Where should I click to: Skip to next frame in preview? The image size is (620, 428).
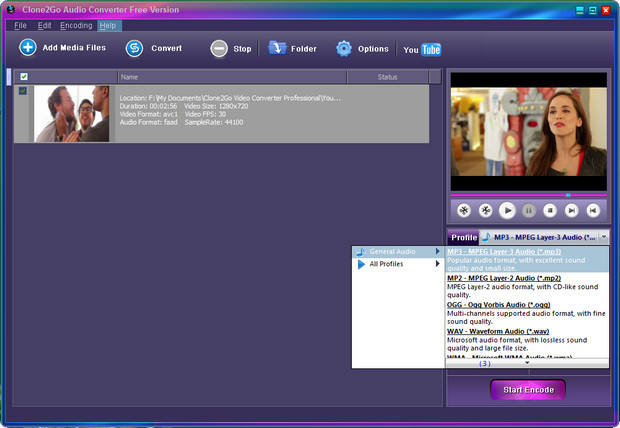click(x=571, y=210)
